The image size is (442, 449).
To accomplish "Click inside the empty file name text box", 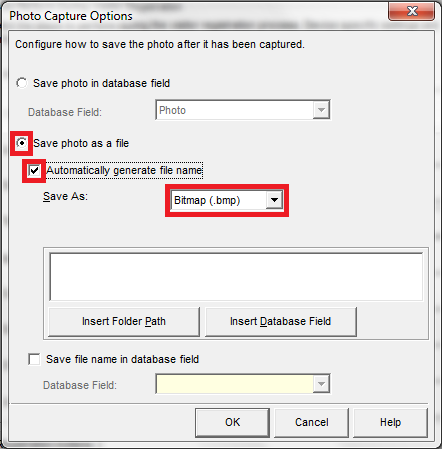I will tap(236, 277).
